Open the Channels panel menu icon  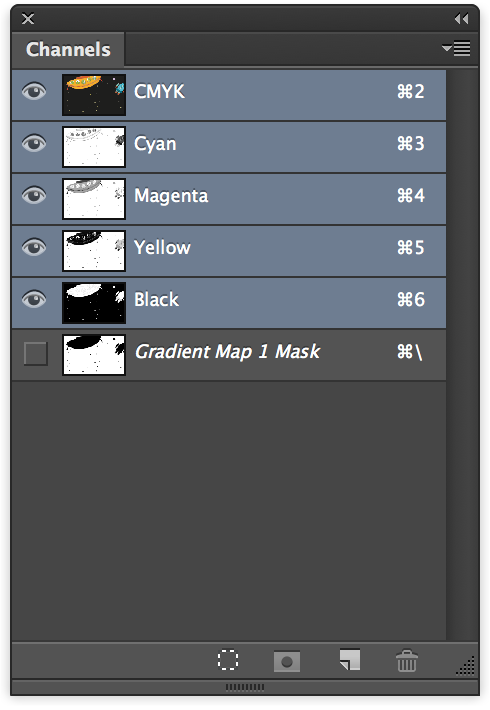456,48
